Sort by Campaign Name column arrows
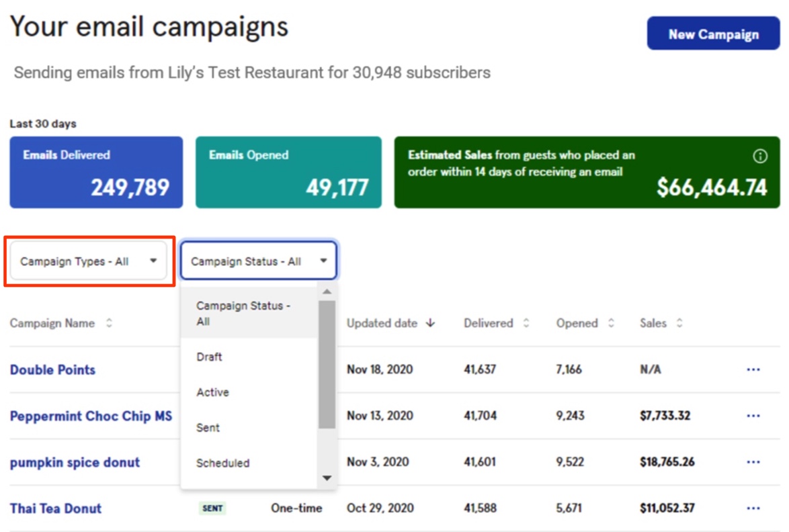The height and width of the screenshot is (532, 789). pos(109,323)
